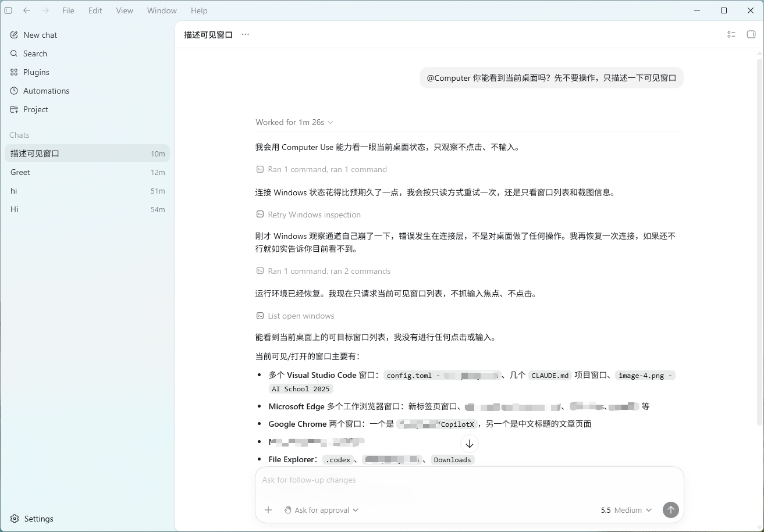The height and width of the screenshot is (532, 764).
Task: Expand the Retry Windows inspection step
Action: click(308, 215)
